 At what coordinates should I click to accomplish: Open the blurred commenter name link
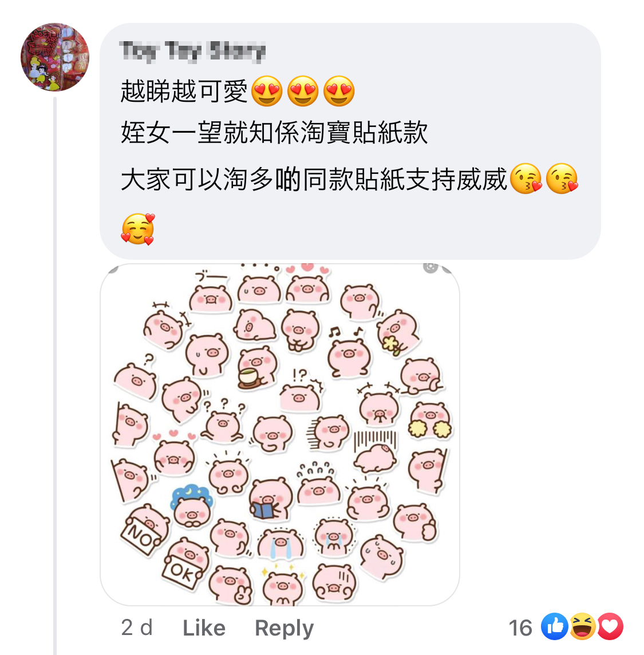tap(192, 52)
